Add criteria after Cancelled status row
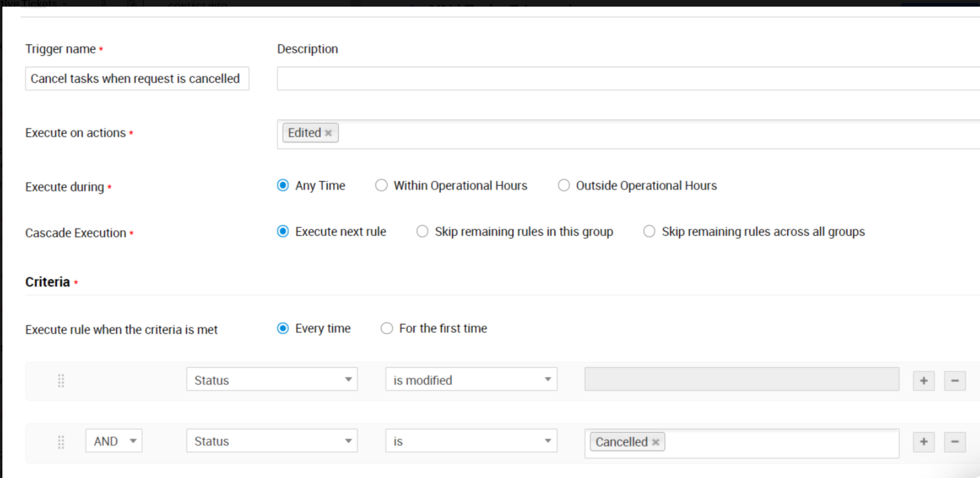Image resolution: width=980 pixels, height=478 pixels. (923, 442)
